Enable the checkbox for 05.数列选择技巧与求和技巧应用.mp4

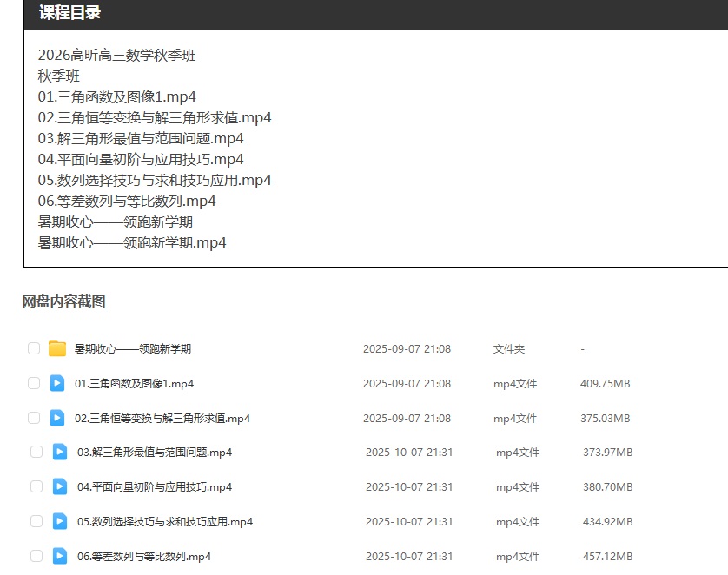tap(36, 521)
